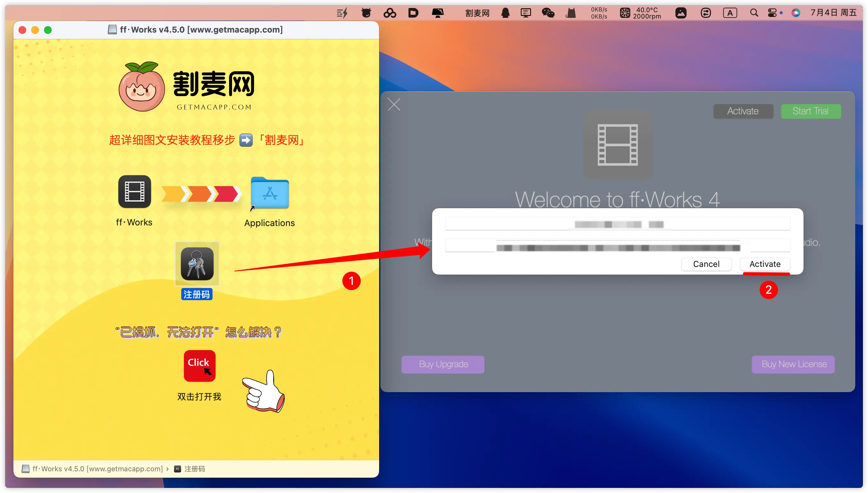Open the Applications folder shortcut

tap(270, 193)
